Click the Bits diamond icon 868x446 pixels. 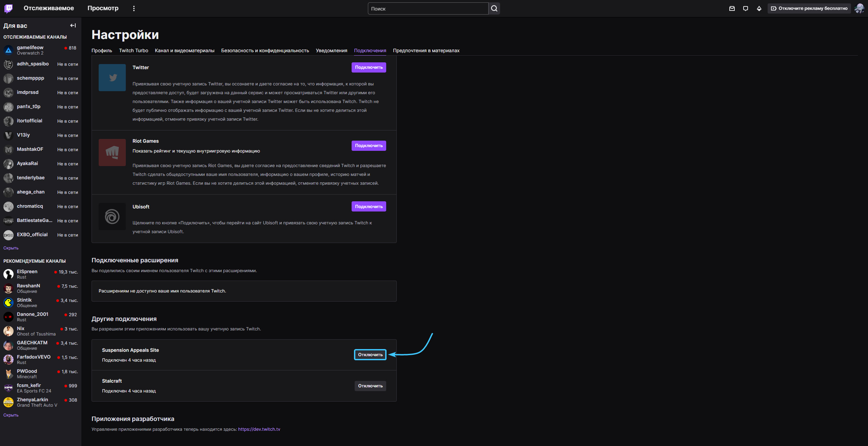click(759, 8)
